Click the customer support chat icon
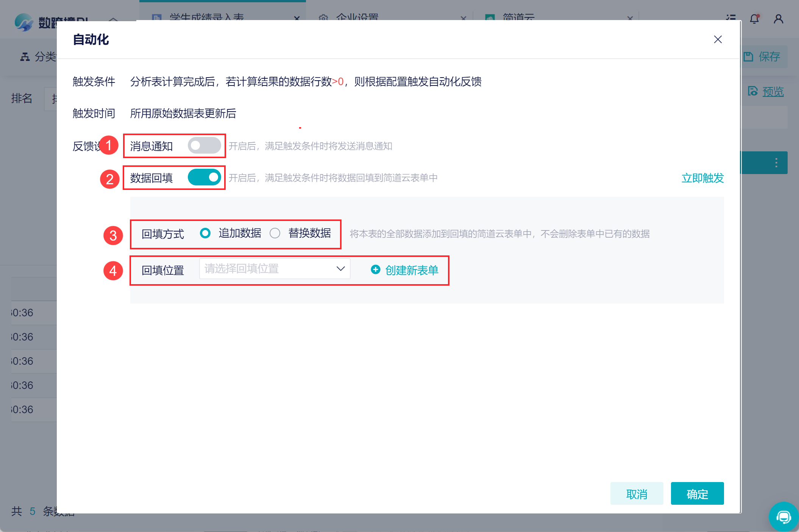 pos(783,516)
